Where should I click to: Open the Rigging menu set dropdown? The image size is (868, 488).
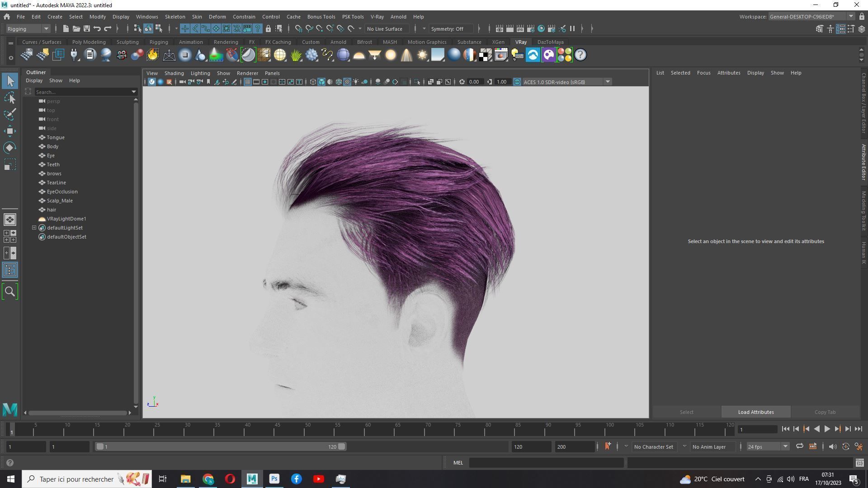click(28, 28)
